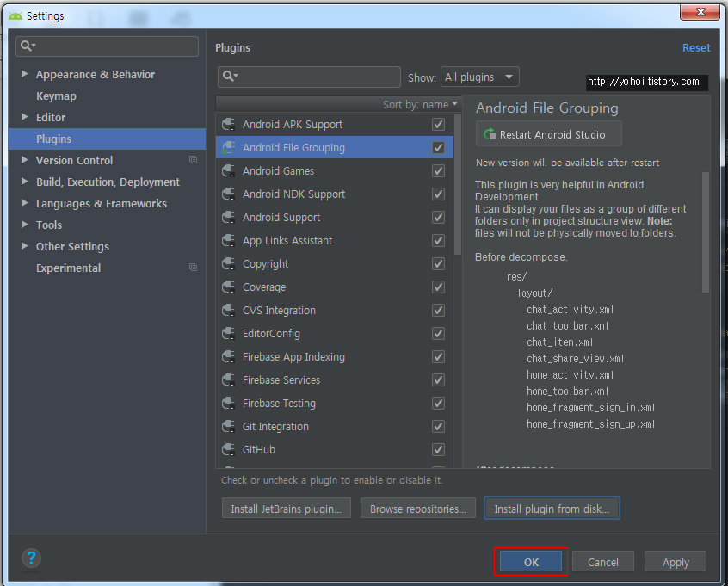Image resolution: width=728 pixels, height=586 pixels.
Task: Expand the Appearance & Behavior section
Action: (x=25, y=74)
